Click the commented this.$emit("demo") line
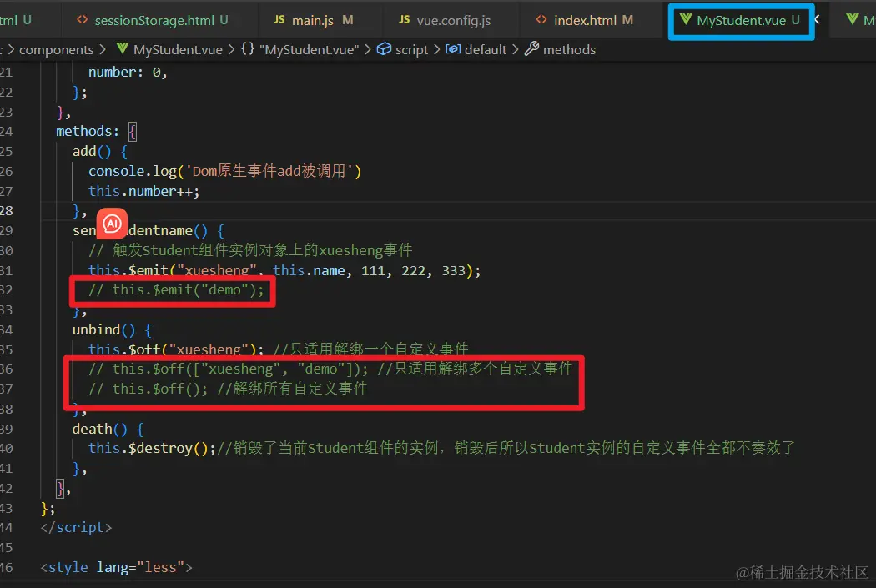Screen dimensions: 876x588 point(176,290)
